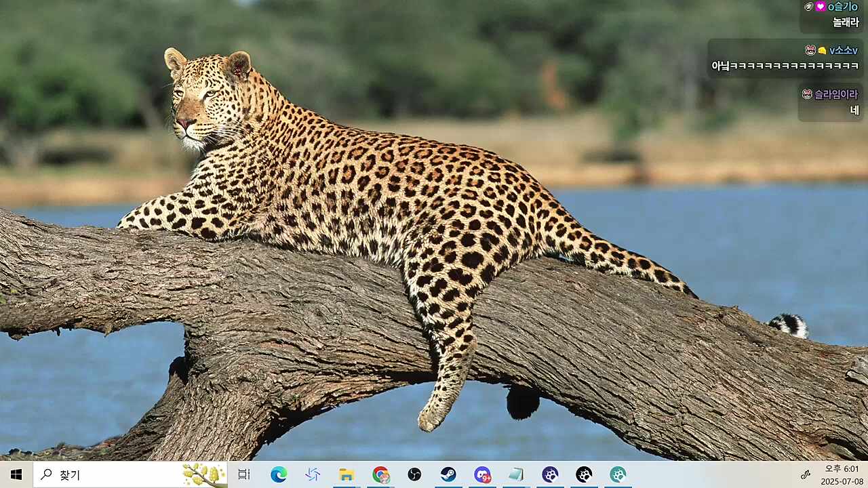868x488 pixels.
Task: Open File Explorer from the taskbar
Action: 347,474
